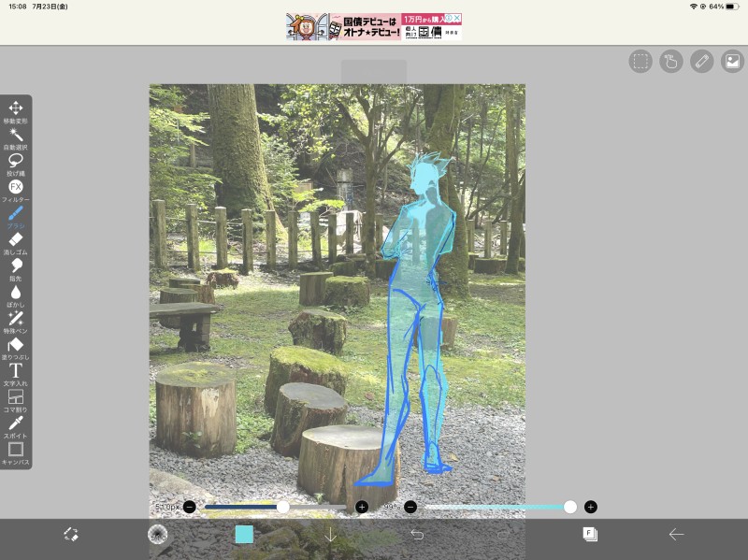Select the 特殊ペン special pen tool
The image size is (748, 560).
(16, 322)
